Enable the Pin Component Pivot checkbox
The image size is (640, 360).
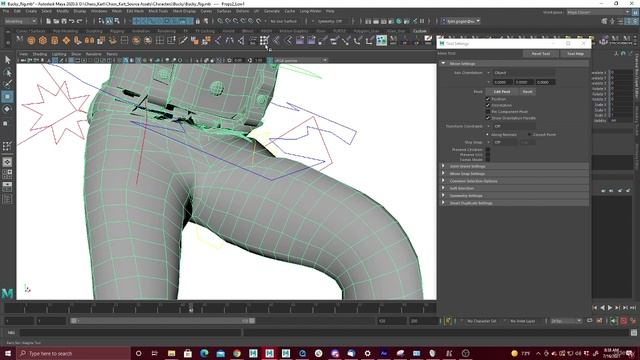[x=488, y=111]
